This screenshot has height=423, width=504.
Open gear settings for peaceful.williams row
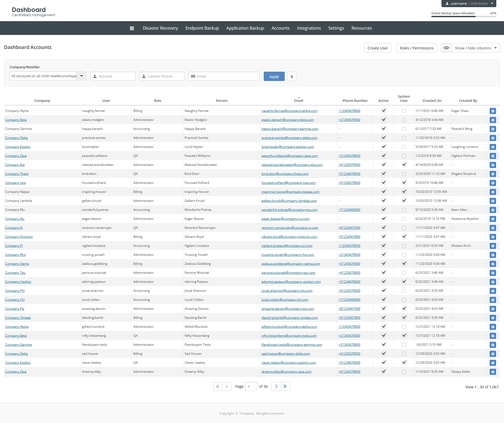click(x=493, y=156)
